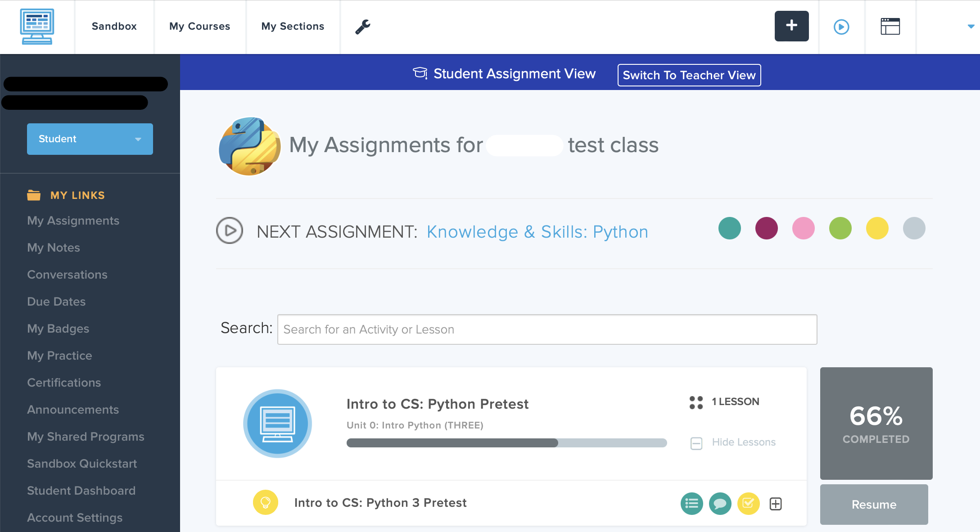Click the next assignment play icon

pyautogui.click(x=230, y=230)
